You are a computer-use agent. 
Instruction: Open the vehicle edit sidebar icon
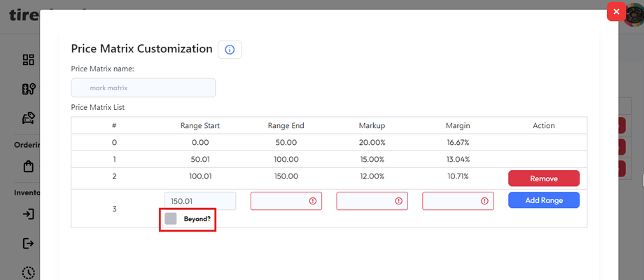pos(28,118)
